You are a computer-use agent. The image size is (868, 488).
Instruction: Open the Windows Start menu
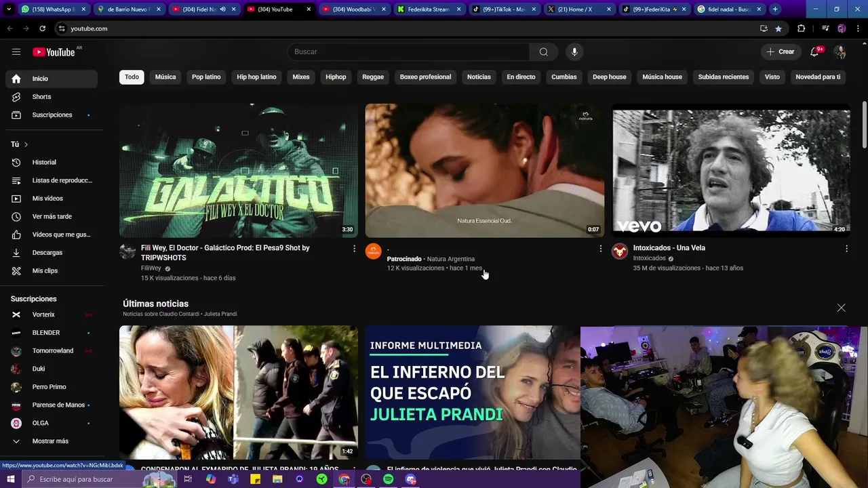[11, 479]
